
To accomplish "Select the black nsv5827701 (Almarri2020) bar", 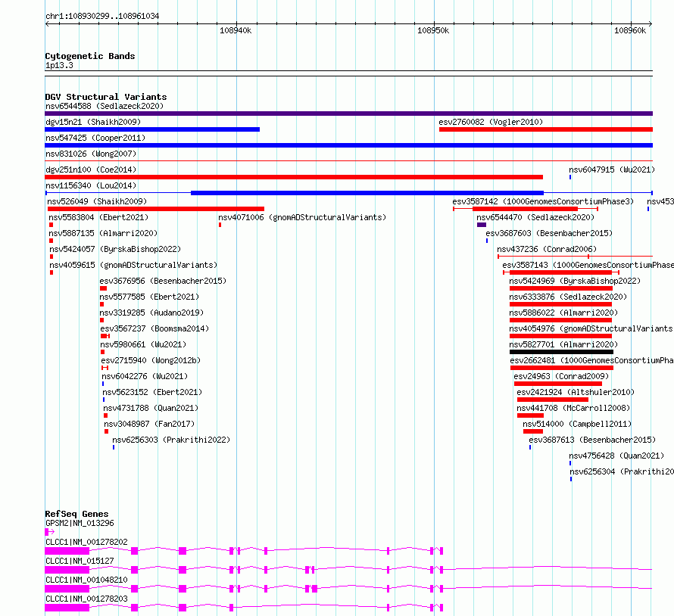I will pos(561,352).
